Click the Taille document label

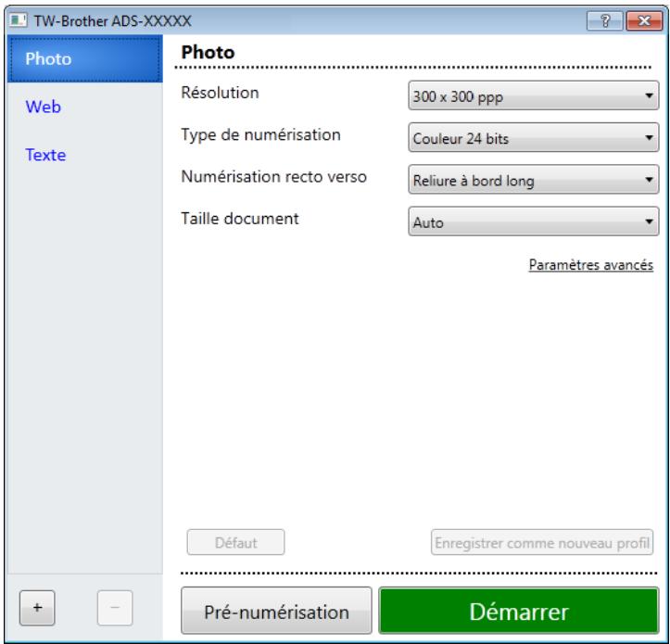click(x=240, y=219)
